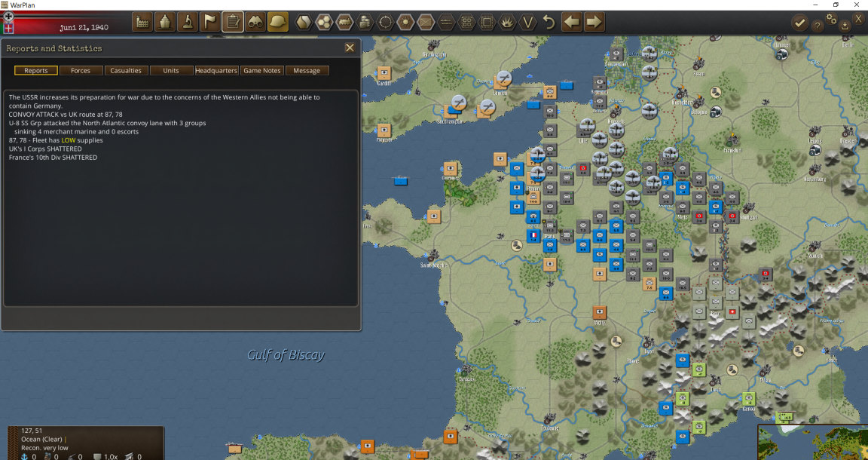
Task: Toggle the railroad train overlay
Action: point(344,23)
